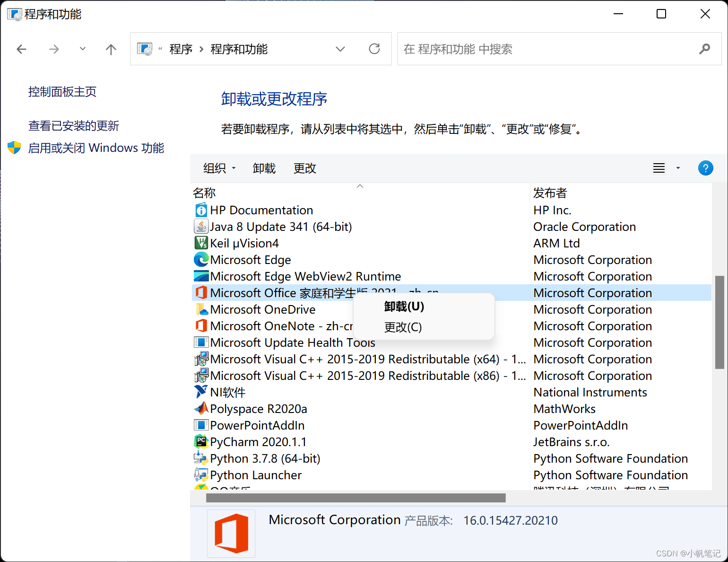Click the Edge WebView2 Runtime icon
This screenshot has height=562, width=728.
tap(201, 276)
